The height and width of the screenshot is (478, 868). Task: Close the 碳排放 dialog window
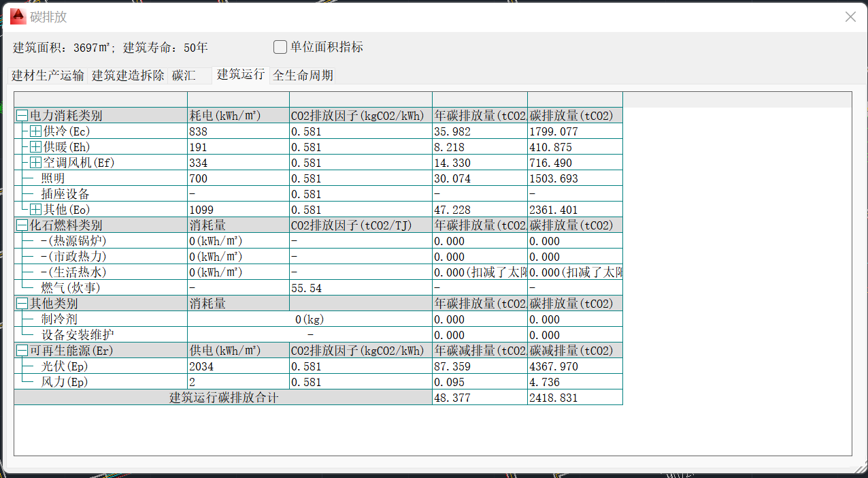850,17
